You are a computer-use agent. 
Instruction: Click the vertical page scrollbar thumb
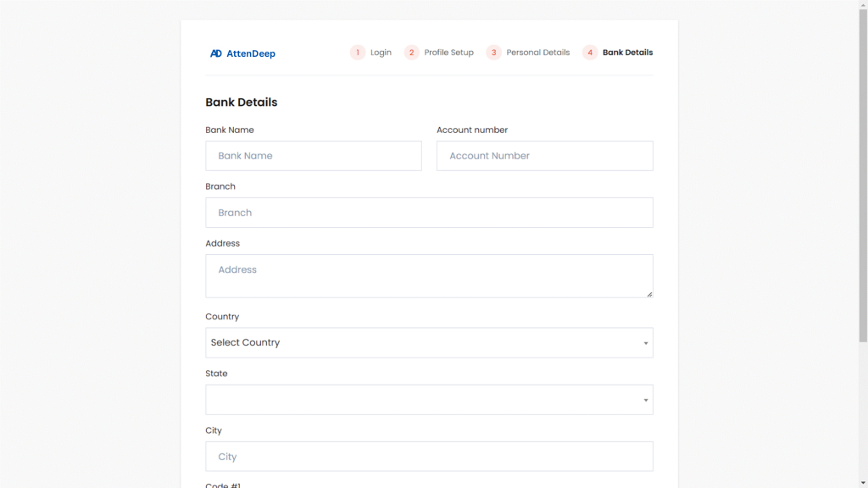point(863,169)
